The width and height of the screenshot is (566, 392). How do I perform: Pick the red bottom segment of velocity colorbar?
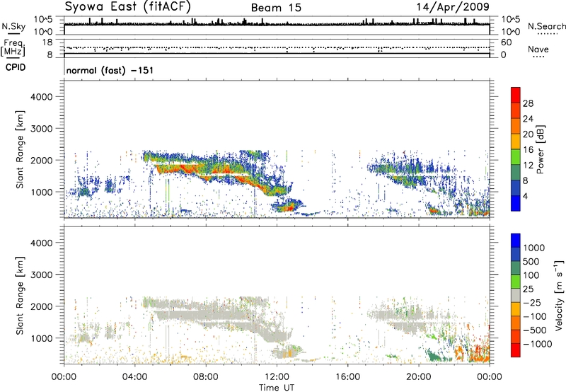(516, 350)
